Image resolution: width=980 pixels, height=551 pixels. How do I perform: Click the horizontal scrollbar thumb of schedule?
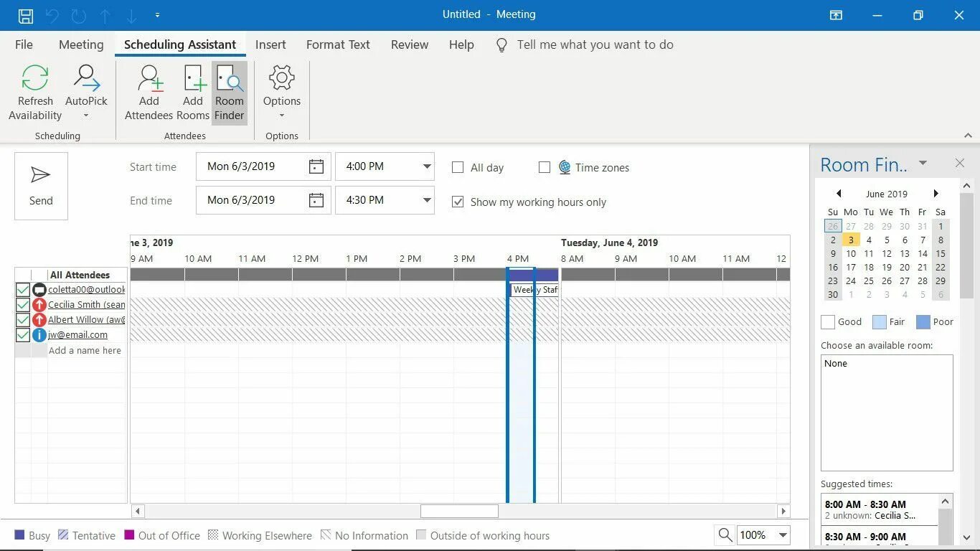coord(459,512)
